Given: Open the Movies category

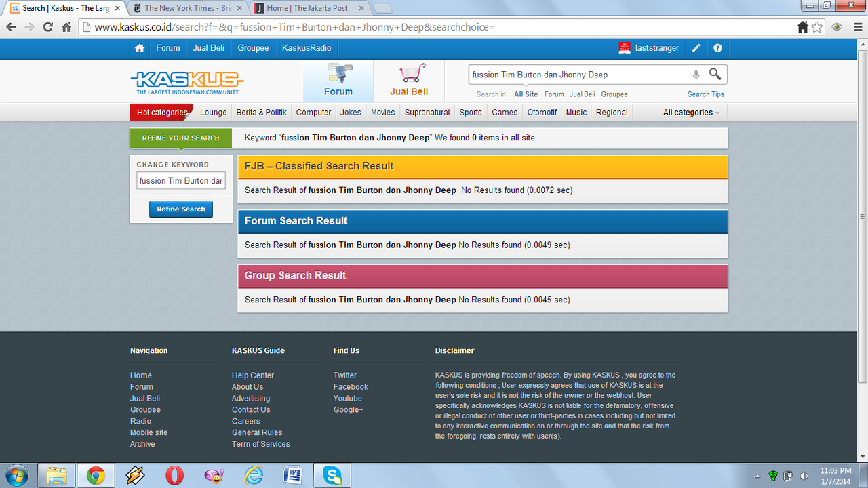Looking at the screenshot, I should point(383,113).
